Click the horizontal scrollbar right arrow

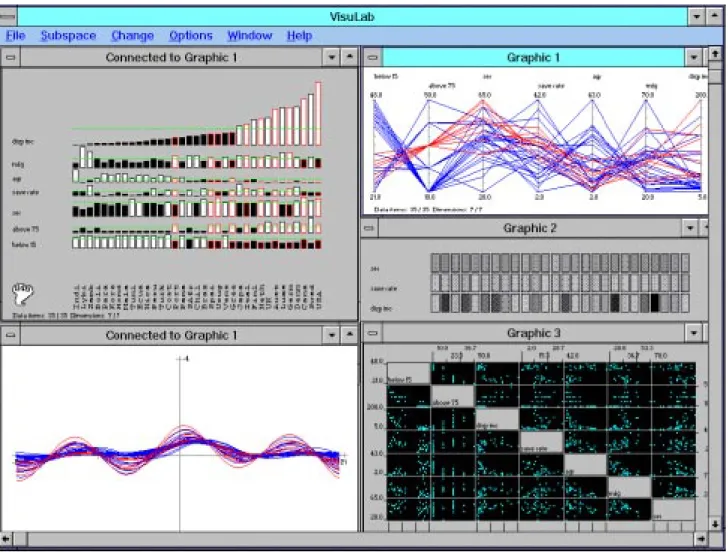click(x=701, y=539)
